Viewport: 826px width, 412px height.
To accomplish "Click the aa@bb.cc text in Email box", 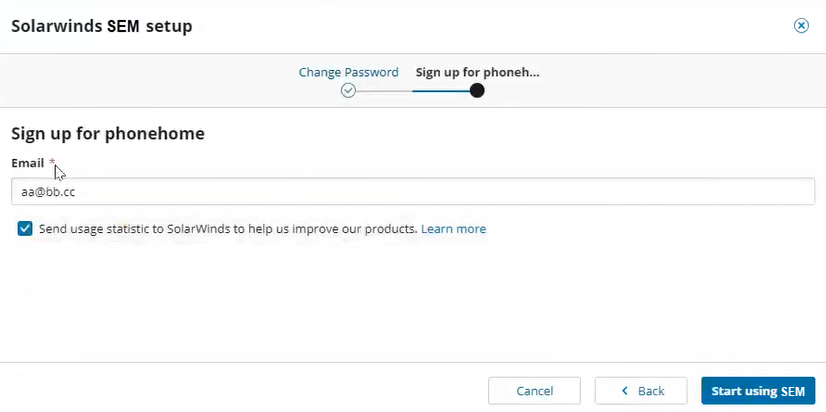I will tap(49, 192).
